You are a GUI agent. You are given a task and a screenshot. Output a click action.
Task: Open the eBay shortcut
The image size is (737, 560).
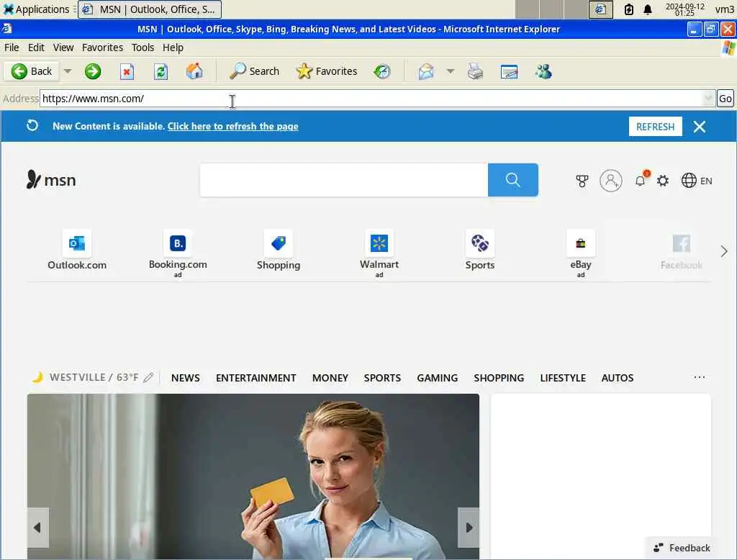pyautogui.click(x=581, y=253)
